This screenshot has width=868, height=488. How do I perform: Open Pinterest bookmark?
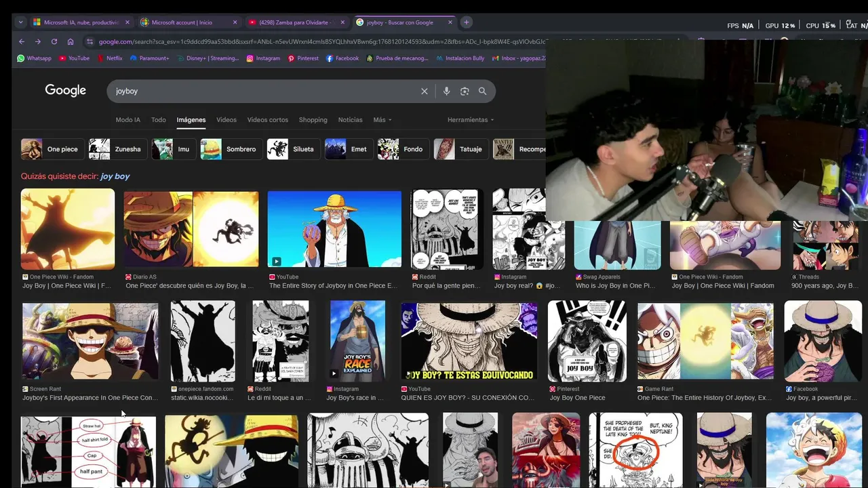click(303, 58)
